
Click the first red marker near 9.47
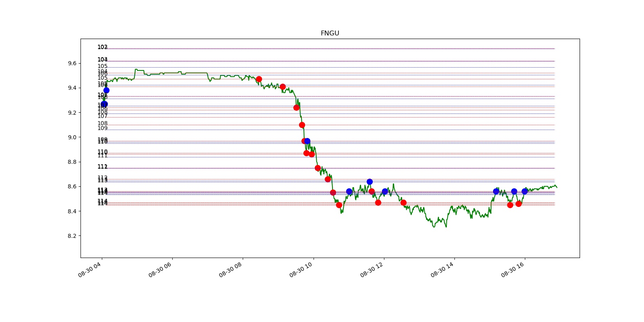click(x=259, y=79)
